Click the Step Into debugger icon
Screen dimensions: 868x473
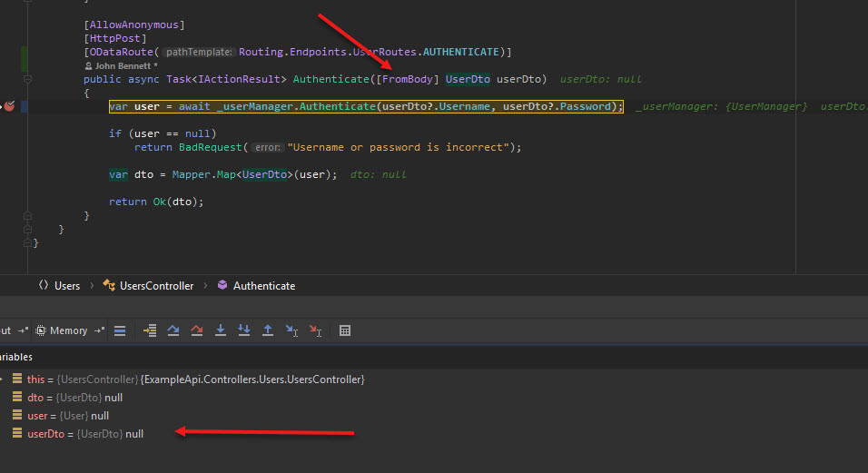click(x=221, y=330)
